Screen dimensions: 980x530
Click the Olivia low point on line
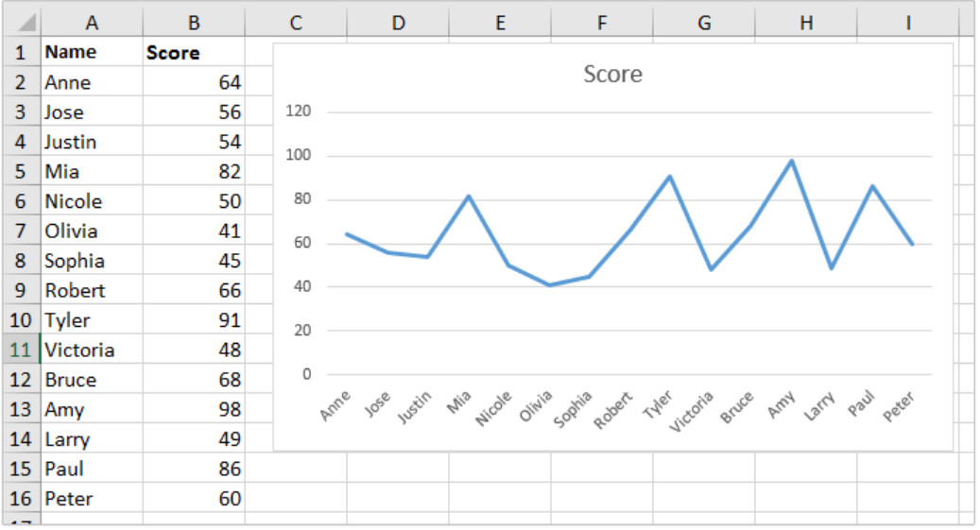(549, 285)
